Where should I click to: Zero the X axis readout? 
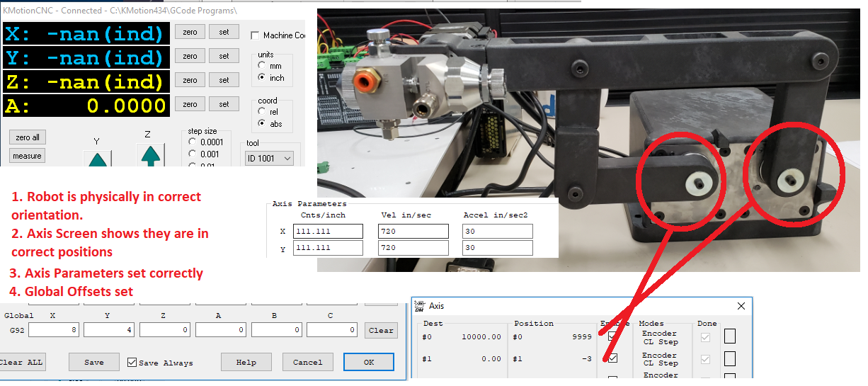coord(190,32)
